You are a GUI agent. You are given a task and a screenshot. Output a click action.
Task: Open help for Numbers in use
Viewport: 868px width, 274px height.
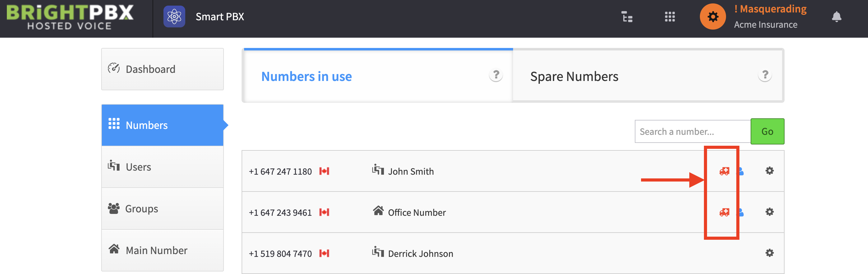point(496,75)
